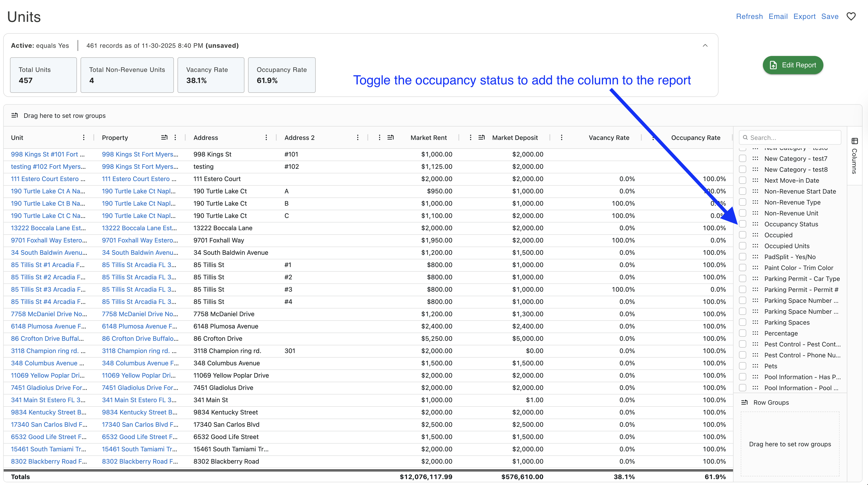Click Export in the top menu
Image resolution: width=868 pixels, height=485 pixels.
click(x=804, y=17)
